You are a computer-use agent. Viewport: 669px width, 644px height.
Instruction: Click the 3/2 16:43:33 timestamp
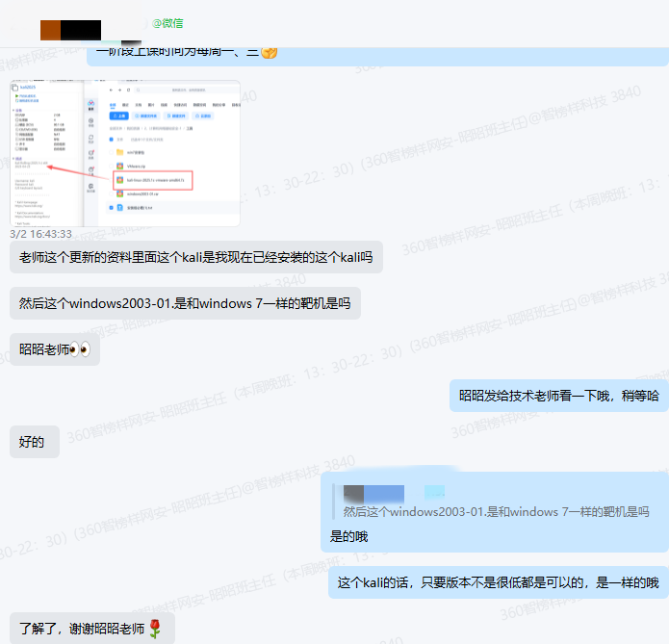[40, 233]
